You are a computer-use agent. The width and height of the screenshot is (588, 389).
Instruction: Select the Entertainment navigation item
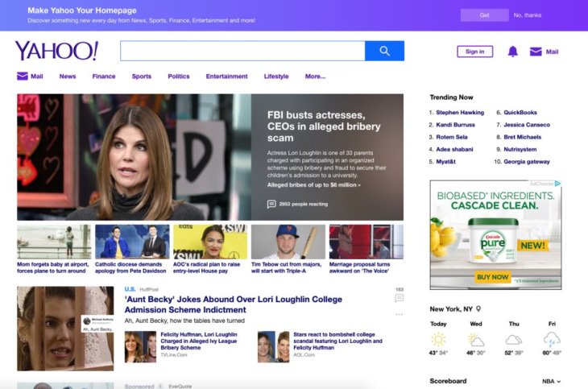(x=226, y=77)
